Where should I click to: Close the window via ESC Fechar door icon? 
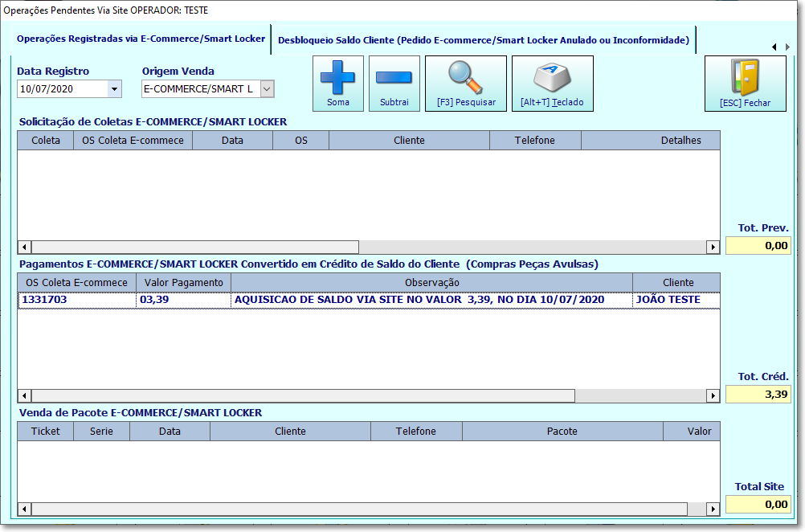point(745,84)
